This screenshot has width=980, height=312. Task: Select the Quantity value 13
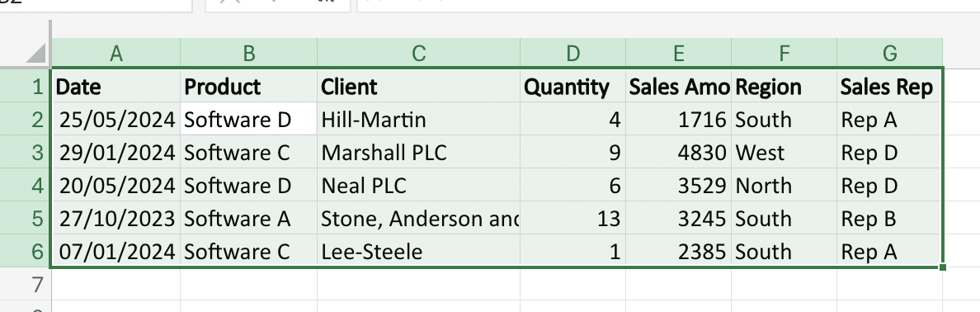[572, 219]
